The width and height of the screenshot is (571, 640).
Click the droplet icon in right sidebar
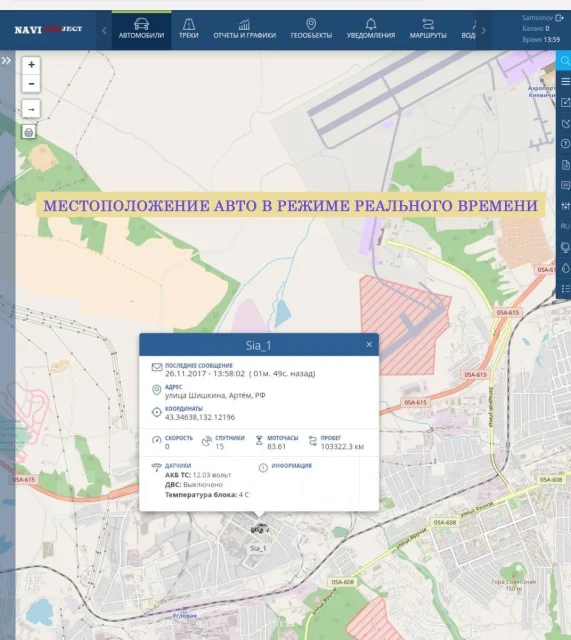point(564,268)
